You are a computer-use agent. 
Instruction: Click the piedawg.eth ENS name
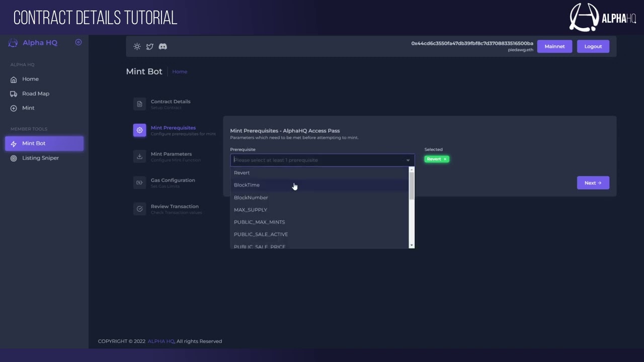tap(520, 50)
